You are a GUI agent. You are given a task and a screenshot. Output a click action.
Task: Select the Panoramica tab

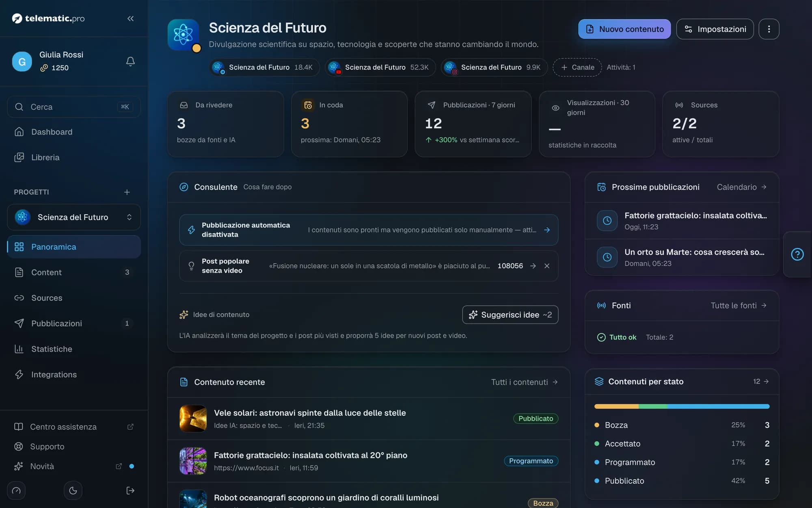(74, 247)
